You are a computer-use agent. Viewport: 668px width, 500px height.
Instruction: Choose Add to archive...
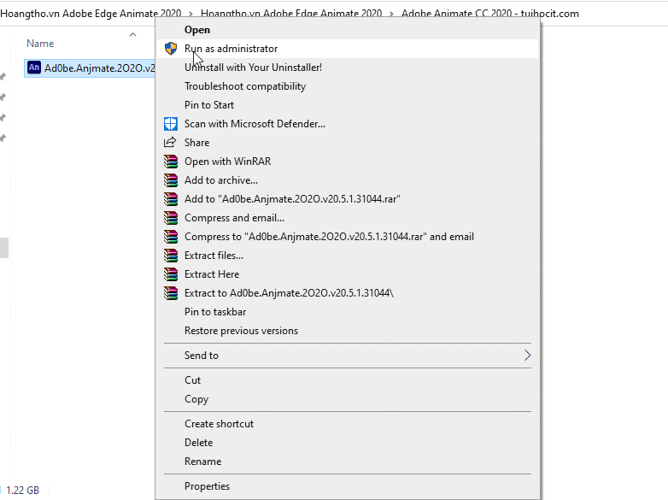pos(348,180)
